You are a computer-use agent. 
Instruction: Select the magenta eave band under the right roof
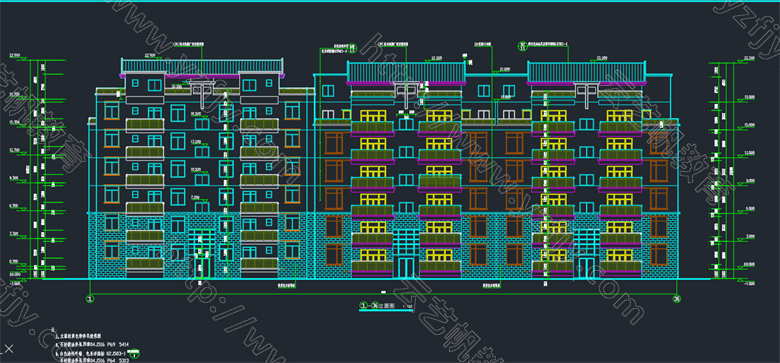point(587,83)
